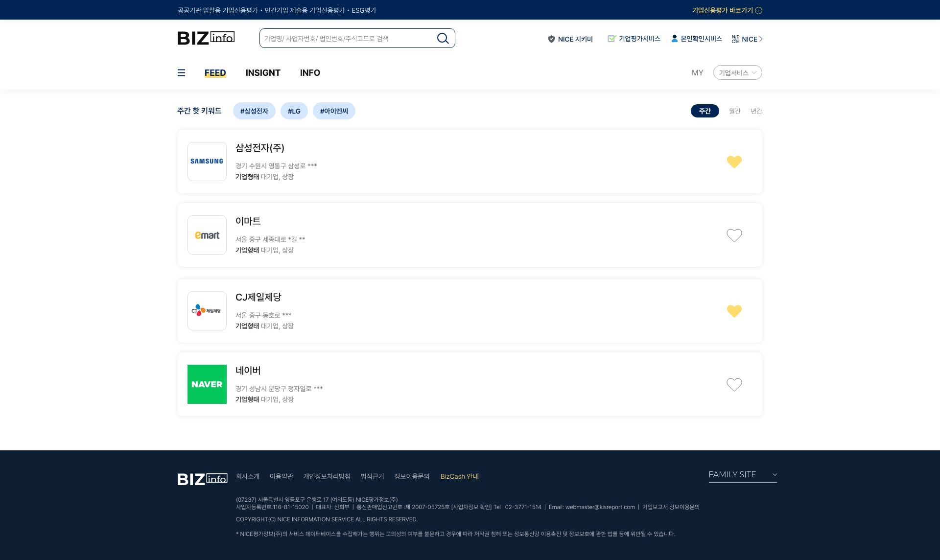Click 기업보고서 정보이용문의 in footer
This screenshot has width=940, height=560.
pyautogui.click(x=671, y=507)
